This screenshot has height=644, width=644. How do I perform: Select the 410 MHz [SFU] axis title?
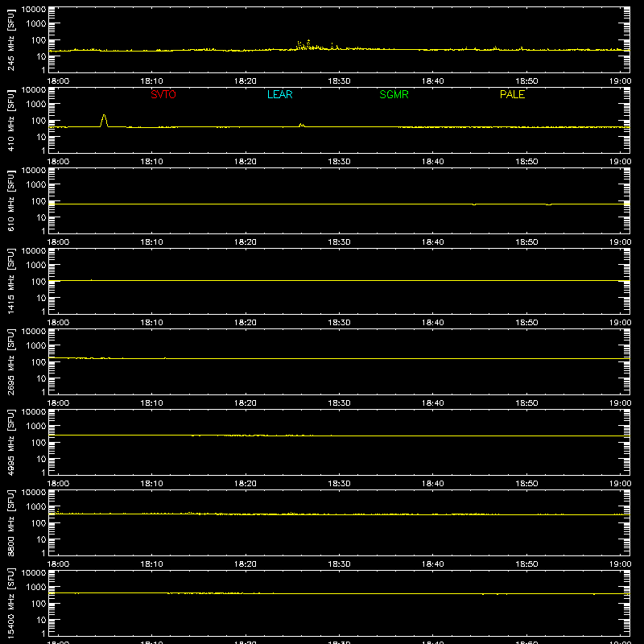[x=10, y=121]
